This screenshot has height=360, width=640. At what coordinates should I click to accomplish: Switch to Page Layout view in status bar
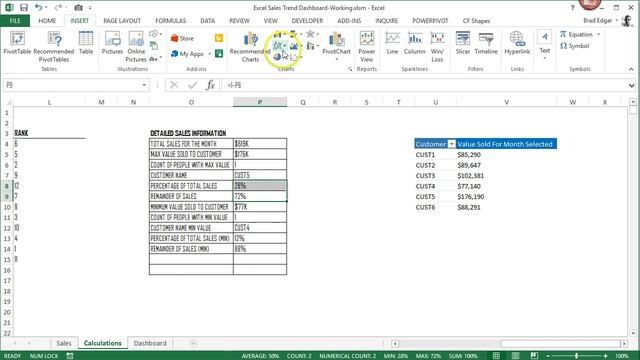515,356
